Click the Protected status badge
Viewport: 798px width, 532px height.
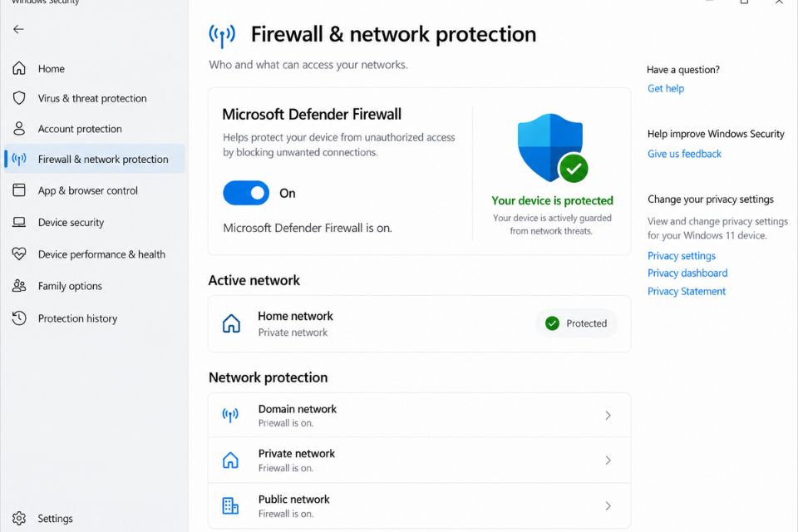577,323
